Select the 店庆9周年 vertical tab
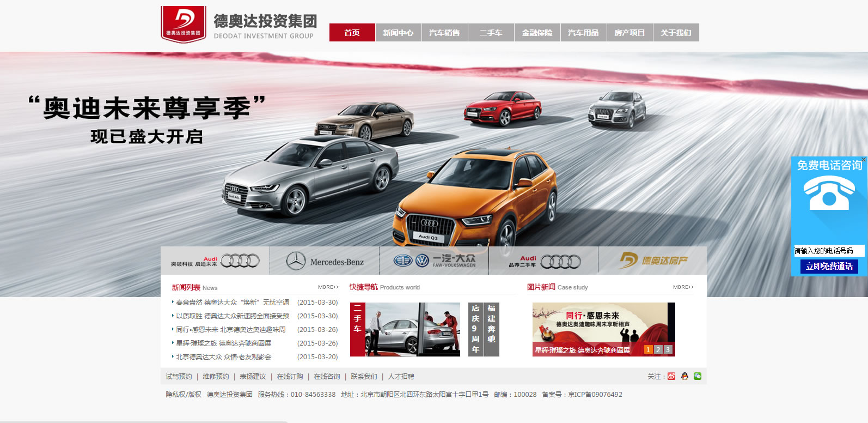 475,329
